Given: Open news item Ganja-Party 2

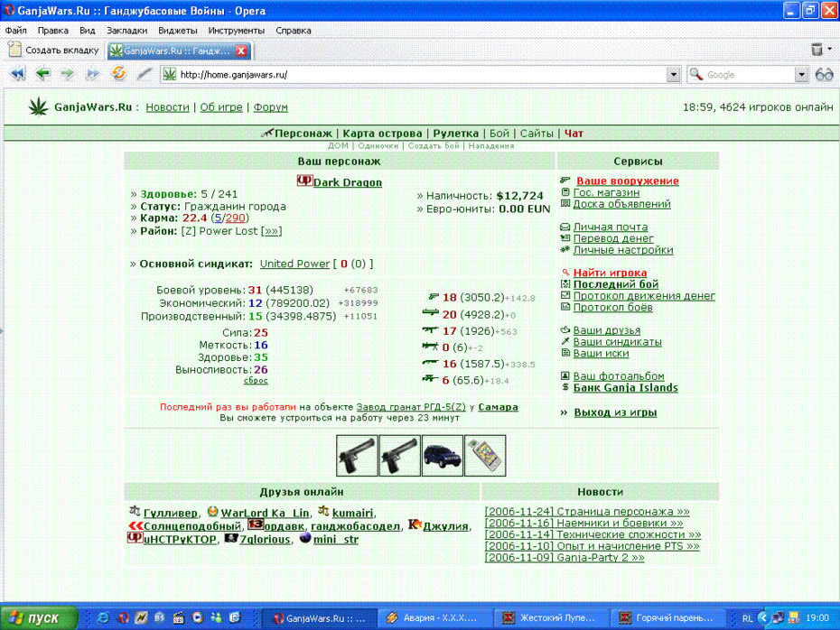Looking at the screenshot, I should click(x=565, y=557).
